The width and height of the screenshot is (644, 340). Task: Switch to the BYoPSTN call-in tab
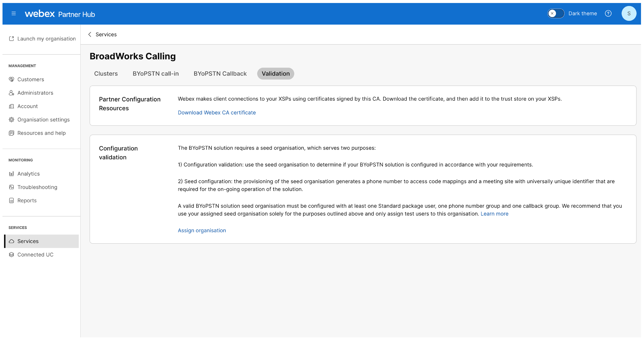point(155,74)
